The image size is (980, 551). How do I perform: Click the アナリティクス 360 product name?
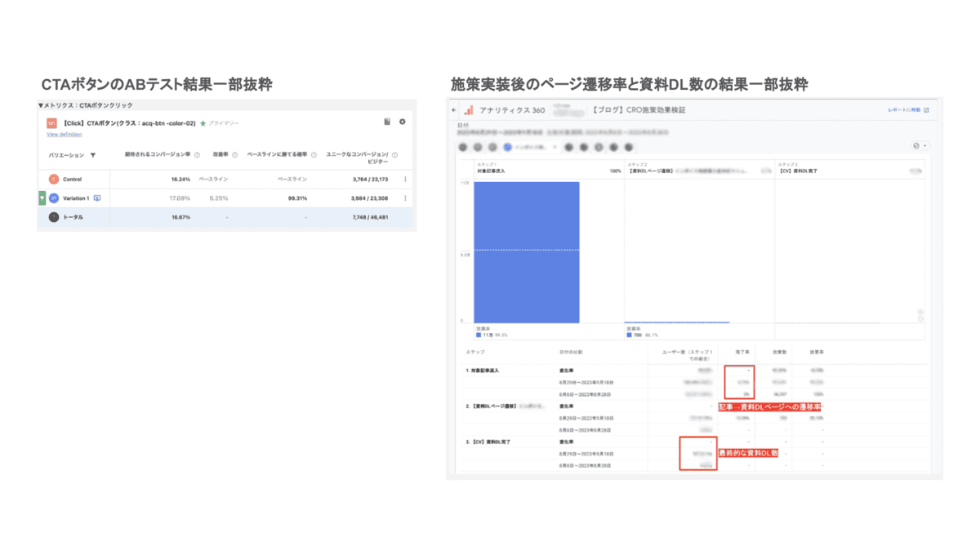coord(511,109)
